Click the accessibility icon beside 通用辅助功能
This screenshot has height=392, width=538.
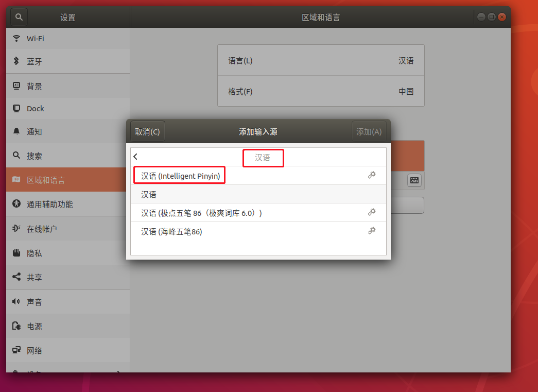pos(16,203)
